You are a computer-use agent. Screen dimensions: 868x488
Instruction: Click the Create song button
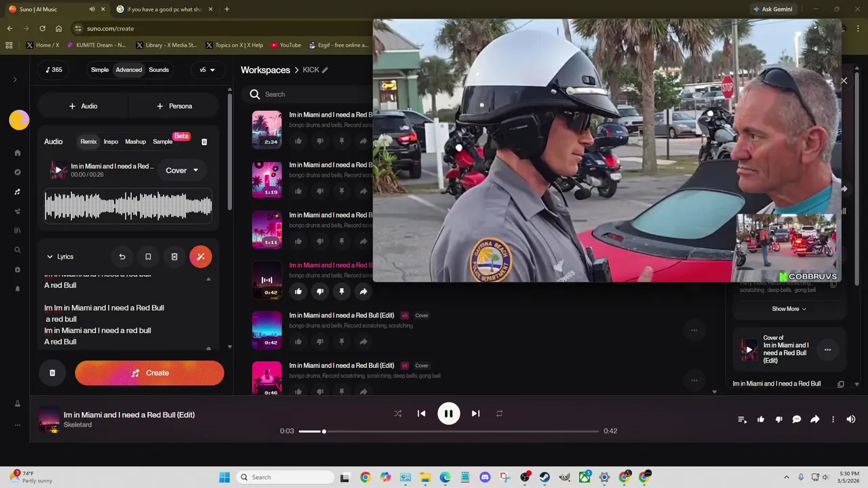point(149,373)
